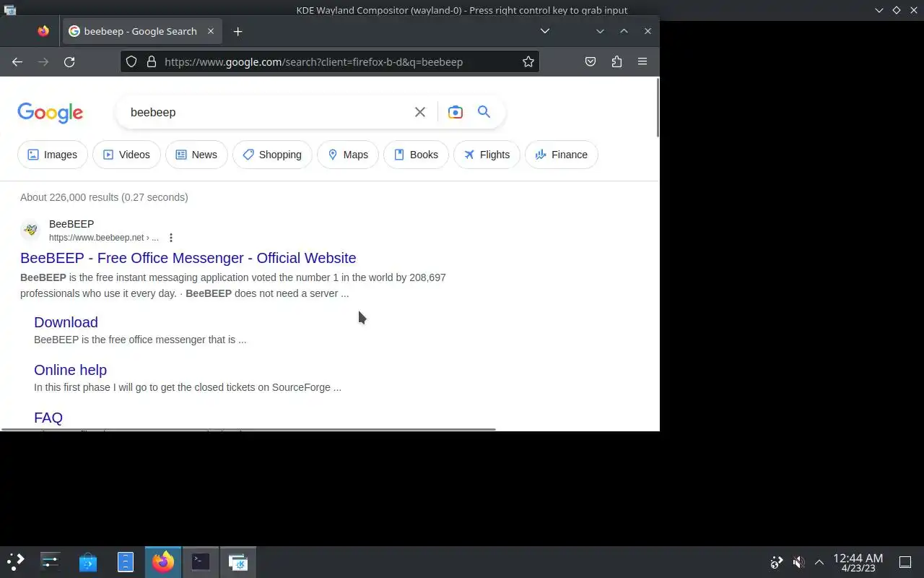Image resolution: width=924 pixels, height=578 pixels.
Task: Click the horizontal page scrollbar
Action: pos(248,429)
